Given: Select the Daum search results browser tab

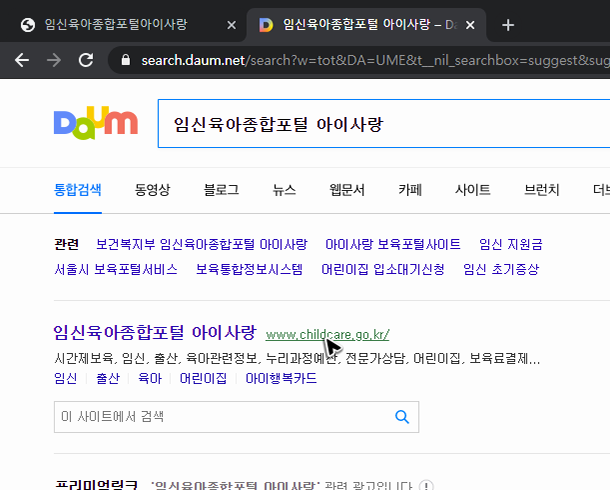Looking at the screenshot, I should coord(366,25).
